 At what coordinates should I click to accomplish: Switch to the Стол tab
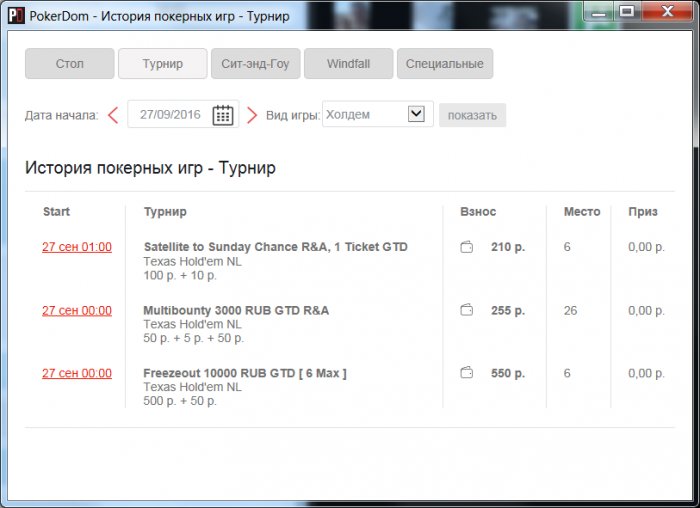(x=70, y=64)
